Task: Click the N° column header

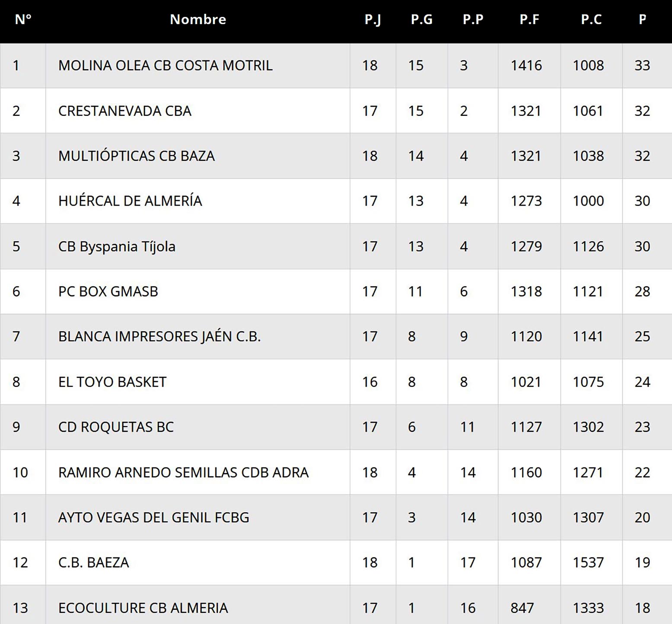Action: coord(23,19)
